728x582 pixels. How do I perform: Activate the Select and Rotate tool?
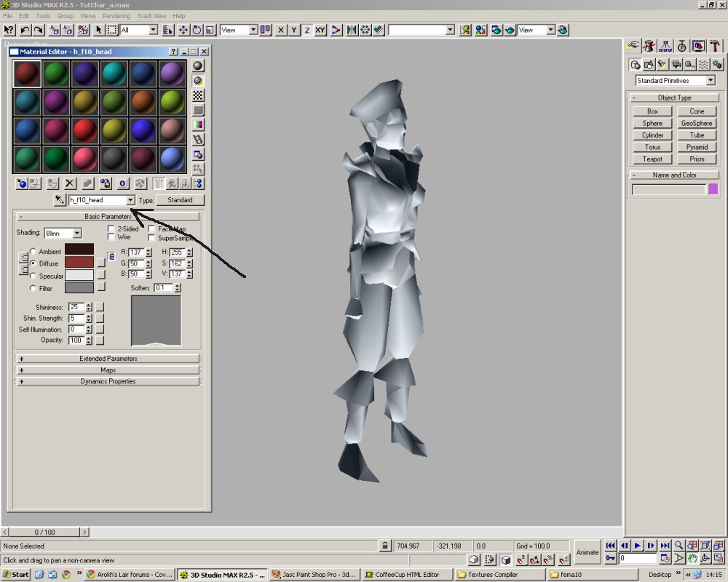[x=197, y=30]
